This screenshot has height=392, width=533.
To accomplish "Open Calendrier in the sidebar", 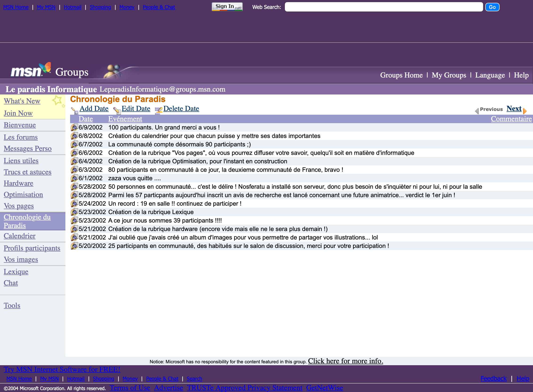I will point(20,236).
